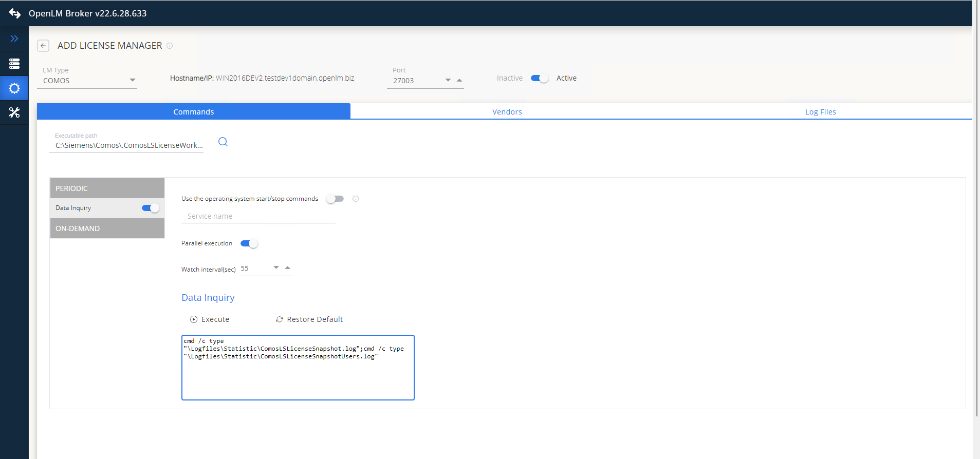Viewport: 980px width, 459px height.
Task: Open the server list sidebar icon
Action: pos(14,64)
